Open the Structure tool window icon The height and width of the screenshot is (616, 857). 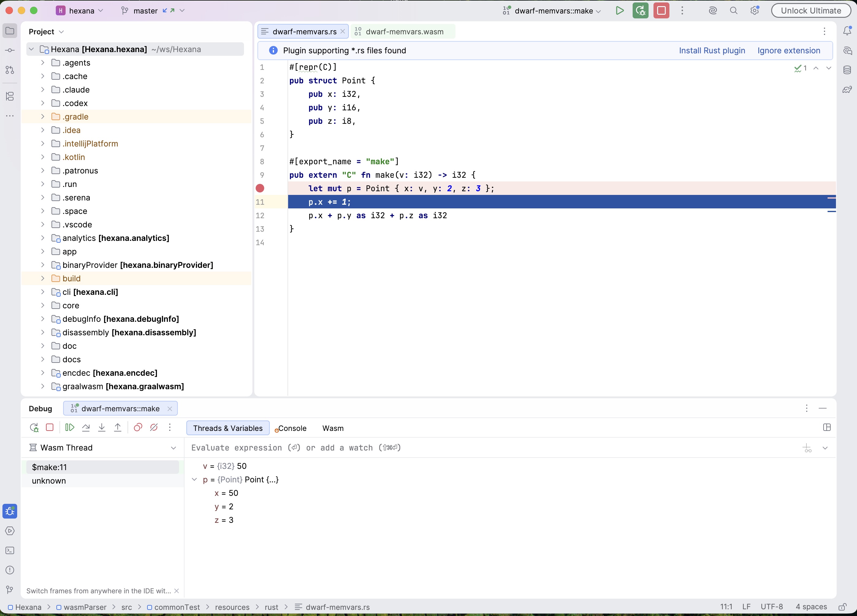[x=10, y=96]
